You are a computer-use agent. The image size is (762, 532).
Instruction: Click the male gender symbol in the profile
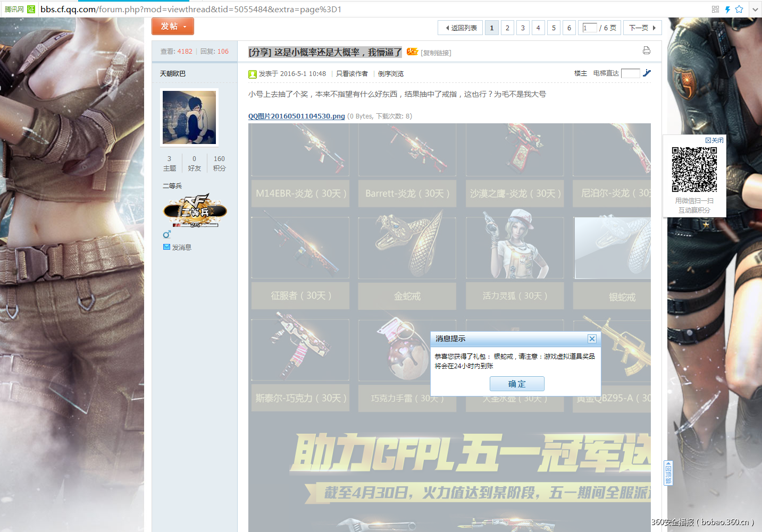pos(166,233)
